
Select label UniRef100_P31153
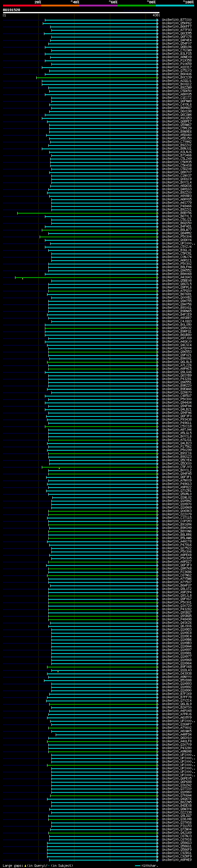pyautogui.click(x=177, y=826)
